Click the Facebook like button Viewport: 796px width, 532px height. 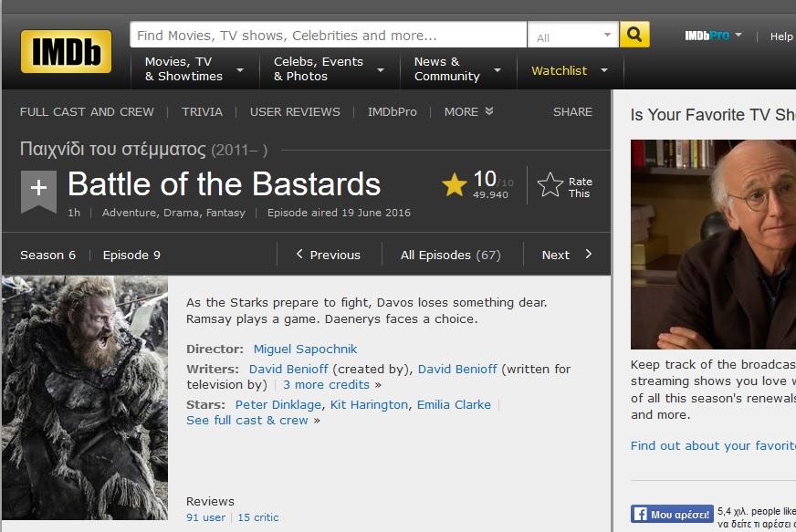672,514
